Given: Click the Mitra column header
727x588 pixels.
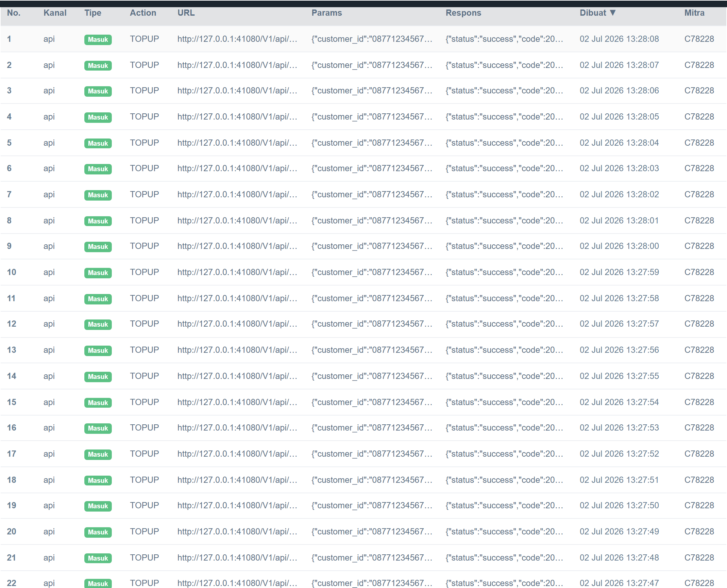Looking at the screenshot, I should (694, 13).
